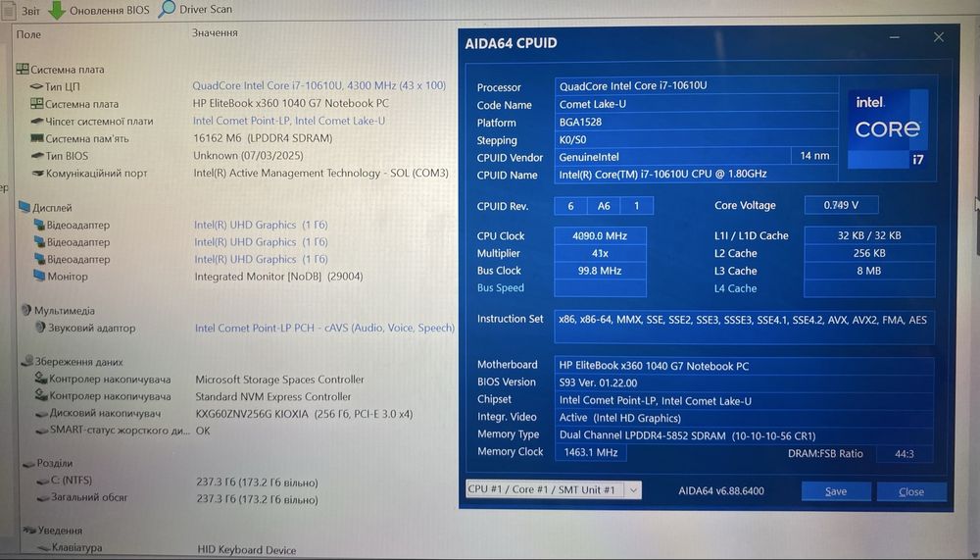Click the Bus Speed label
This screenshot has width=980, height=560.
(x=501, y=287)
